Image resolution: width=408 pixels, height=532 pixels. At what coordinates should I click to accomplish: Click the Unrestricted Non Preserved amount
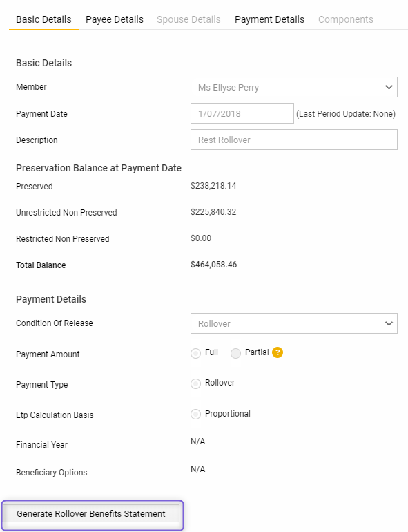tap(213, 212)
